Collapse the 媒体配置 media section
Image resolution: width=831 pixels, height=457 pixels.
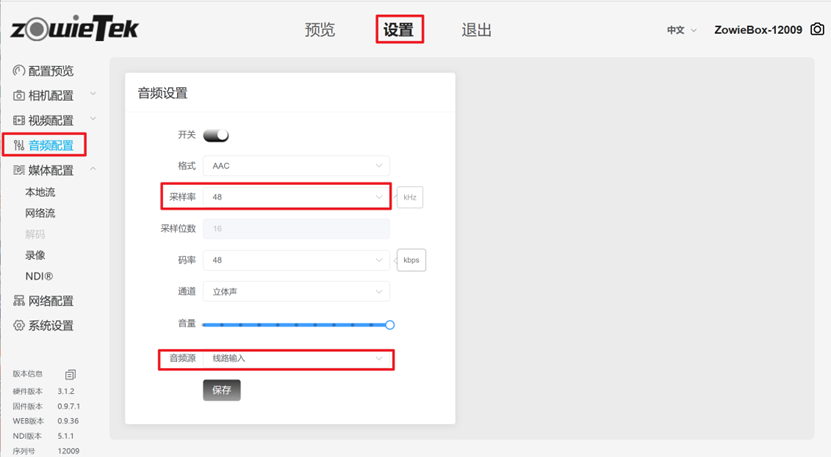93,170
